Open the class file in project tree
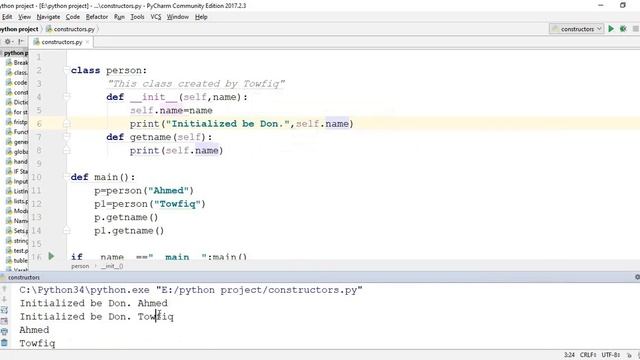Viewport: 640px width, 360px height. 17,73
